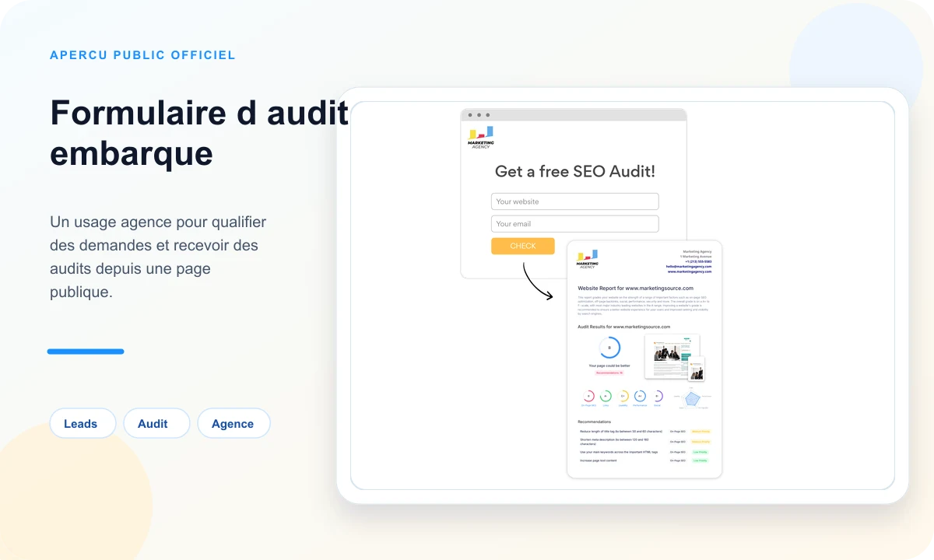Click the "Use your main keywords" recommendation
Screen dimensions: 934x560
coord(619,452)
